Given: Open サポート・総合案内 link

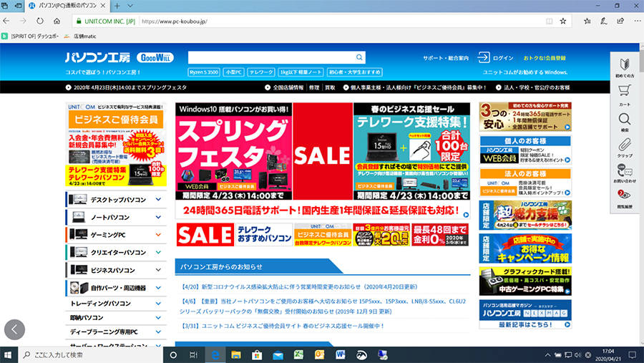Looking at the screenshot, I should (446, 58).
